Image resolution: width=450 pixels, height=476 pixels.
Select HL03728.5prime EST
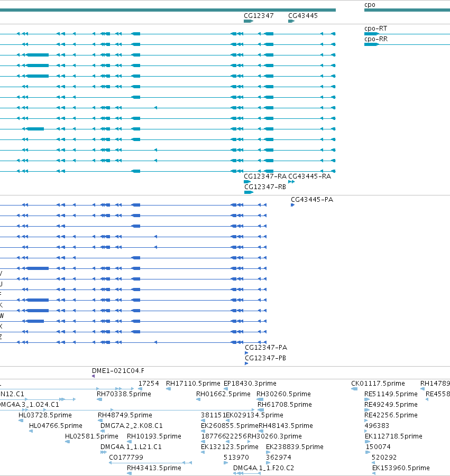[x=45, y=415]
